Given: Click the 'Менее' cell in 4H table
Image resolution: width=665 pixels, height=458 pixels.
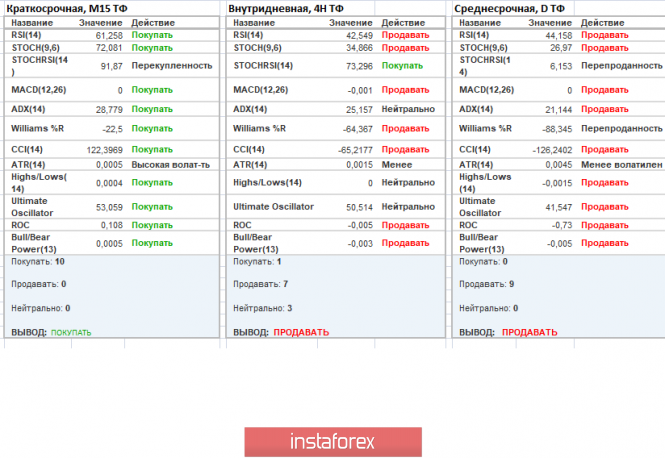Looking at the screenshot, I should tap(397, 165).
